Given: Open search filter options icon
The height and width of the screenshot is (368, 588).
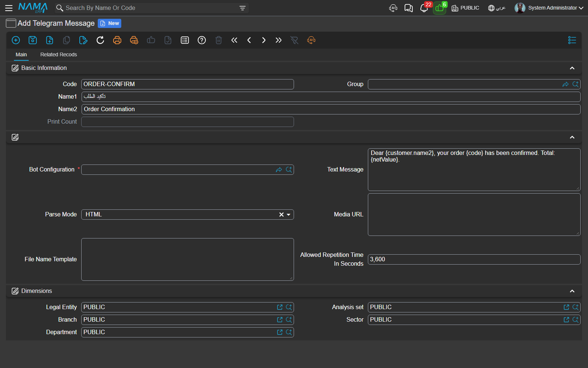Looking at the screenshot, I should click(243, 8).
